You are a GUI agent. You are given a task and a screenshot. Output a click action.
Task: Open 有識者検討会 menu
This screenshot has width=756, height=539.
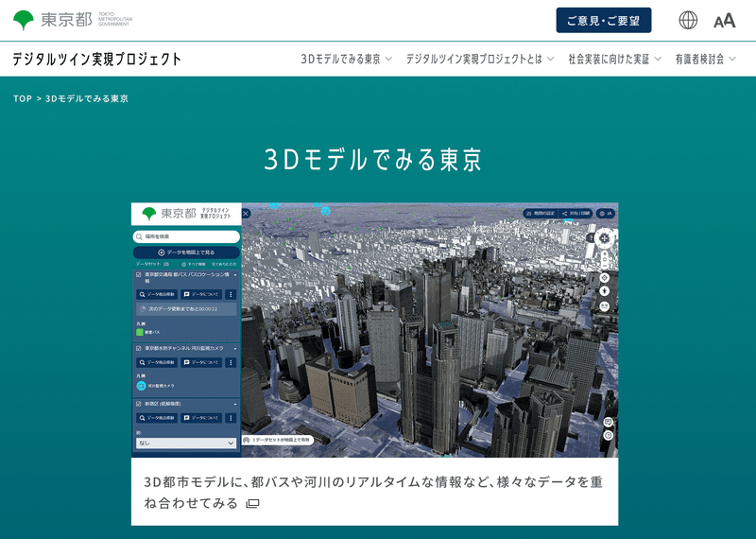(x=705, y=59)
